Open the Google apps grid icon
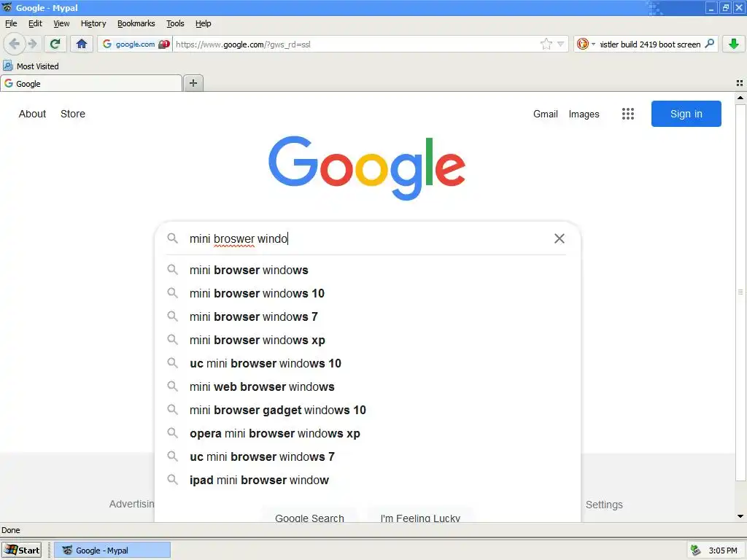 [x=628, y=114]
